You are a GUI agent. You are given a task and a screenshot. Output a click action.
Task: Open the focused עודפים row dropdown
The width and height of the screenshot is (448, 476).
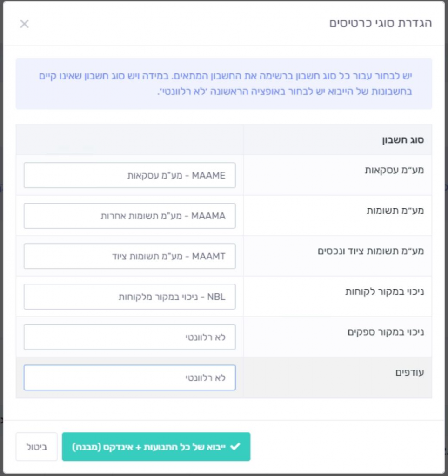click(x=129, y=377)
